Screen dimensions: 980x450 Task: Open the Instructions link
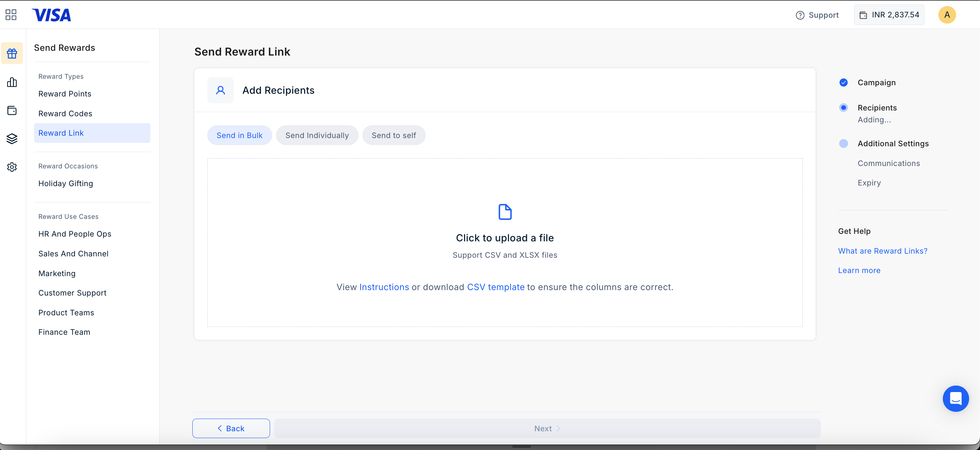point(384,287)
